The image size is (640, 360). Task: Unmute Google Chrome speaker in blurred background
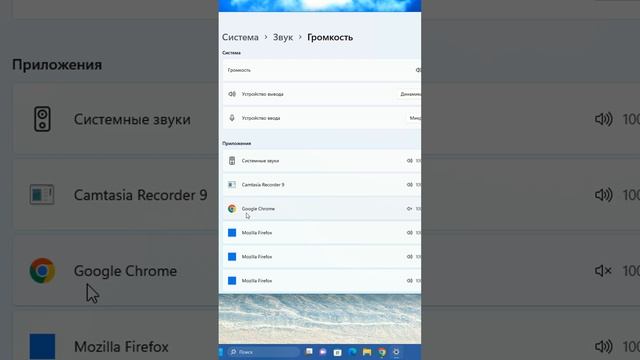pos(603,271)
